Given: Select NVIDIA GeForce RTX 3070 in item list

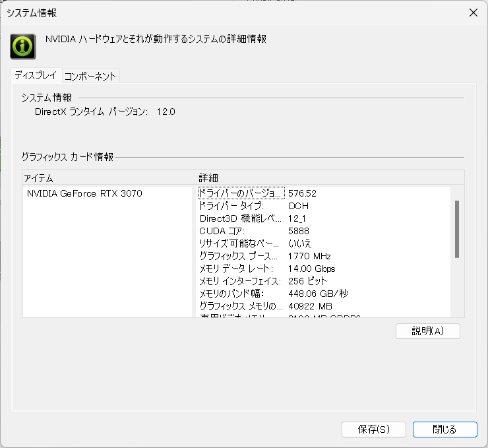Looking at the screenshot, I should click(x=84, y=193).
